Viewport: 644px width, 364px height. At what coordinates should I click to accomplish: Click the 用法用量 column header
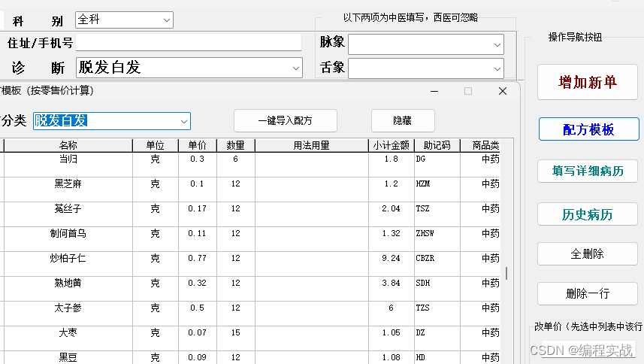(x=311, y=145)
